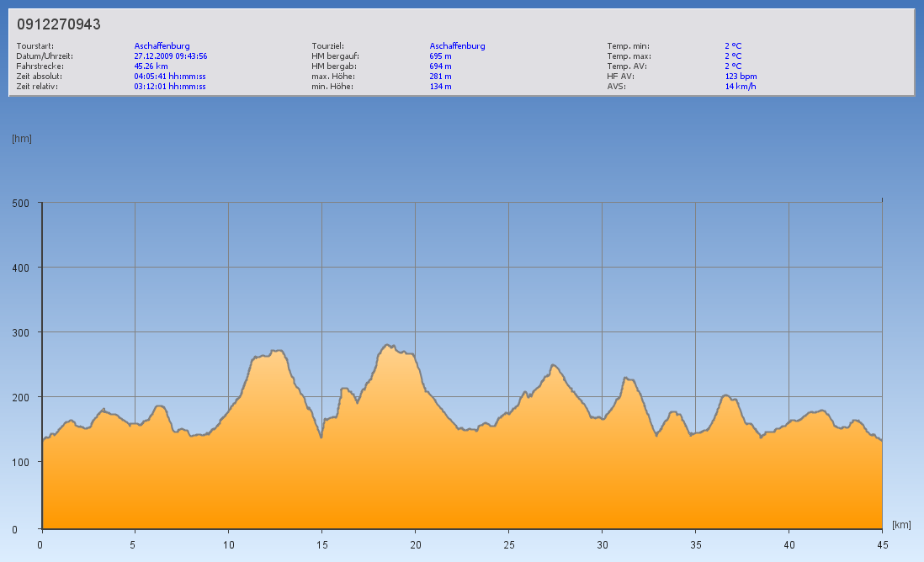
Task: Click the 20 tick on the distance axis
Action: (415, 544)
